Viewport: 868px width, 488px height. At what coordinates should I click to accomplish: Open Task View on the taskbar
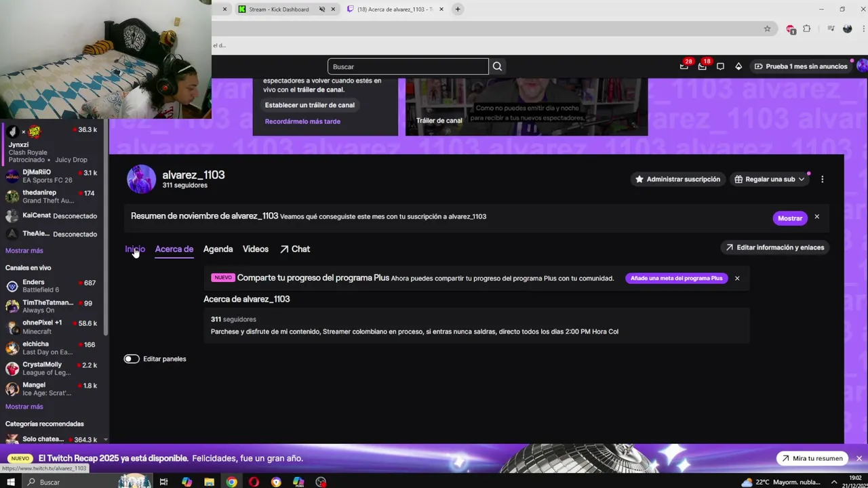[163, 482]
